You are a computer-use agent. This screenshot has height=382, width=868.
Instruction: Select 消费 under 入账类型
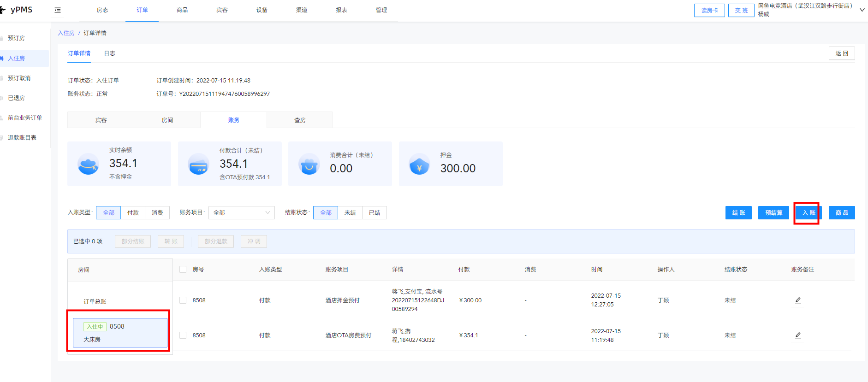[x=157, y=212]
